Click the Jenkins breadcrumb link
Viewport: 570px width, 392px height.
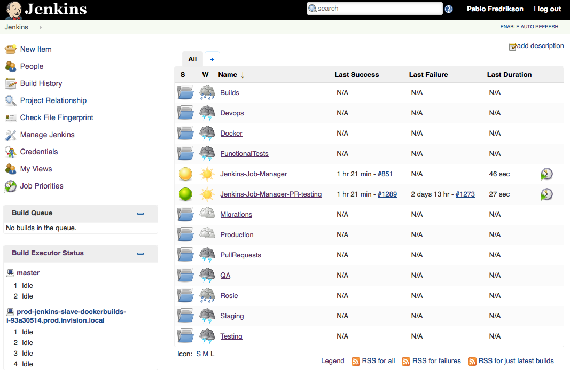pos(17,27)
